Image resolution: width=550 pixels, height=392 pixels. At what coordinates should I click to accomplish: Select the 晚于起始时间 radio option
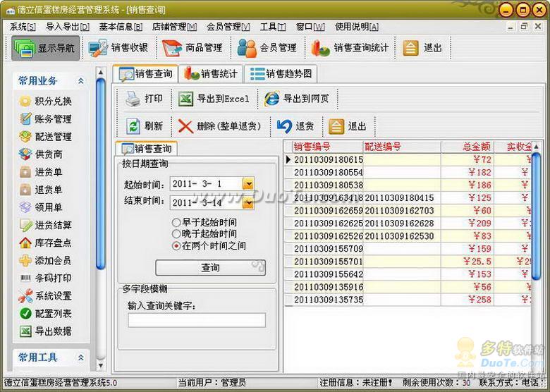click(176, 233)
